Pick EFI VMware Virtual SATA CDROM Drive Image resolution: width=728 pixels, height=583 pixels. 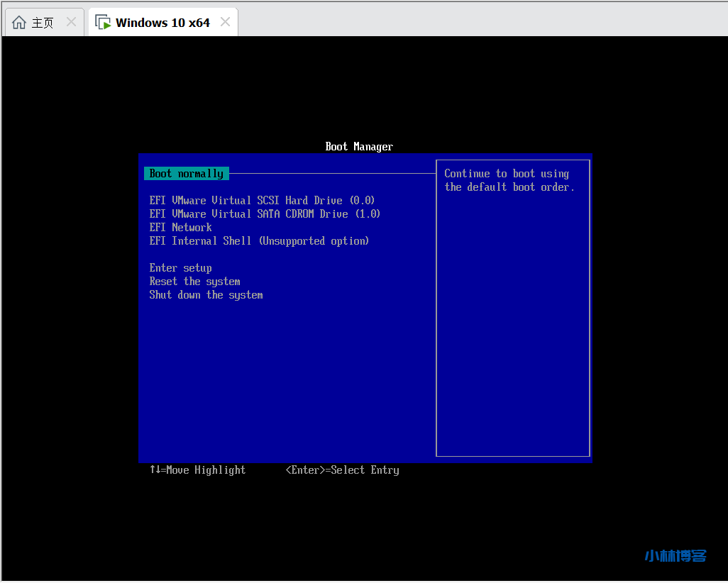point(265,214)
